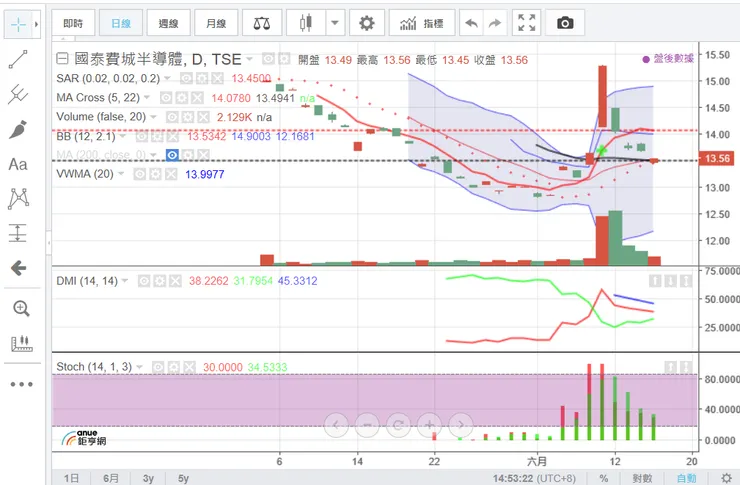Toggle 自動 auto scale
The height and width of the screenshot is (485, 740).
(x=687, y=478)
